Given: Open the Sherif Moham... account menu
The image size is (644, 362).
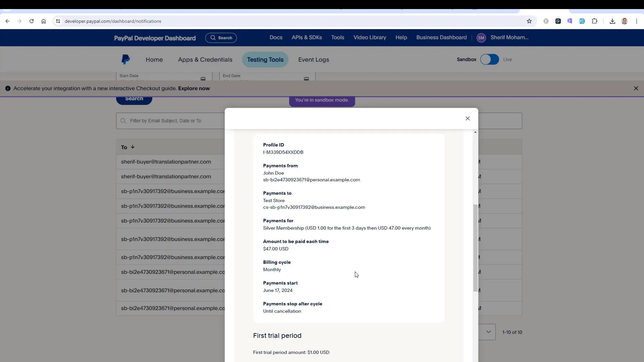Looking at the screenshot, I should pos(509,38).
